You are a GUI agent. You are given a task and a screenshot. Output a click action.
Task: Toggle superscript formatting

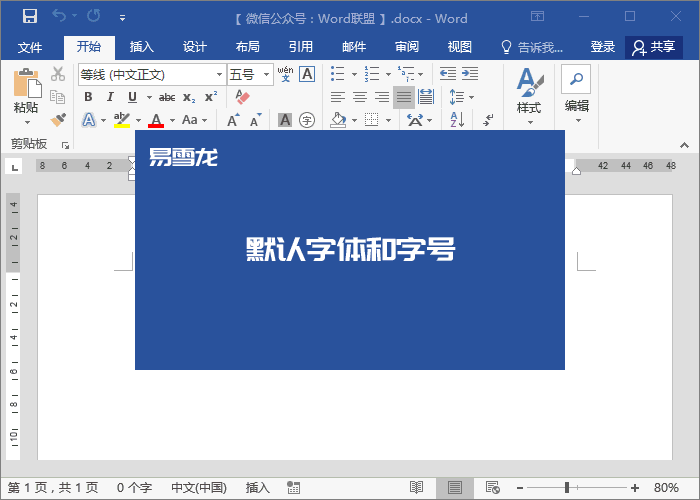coord(211,97)
